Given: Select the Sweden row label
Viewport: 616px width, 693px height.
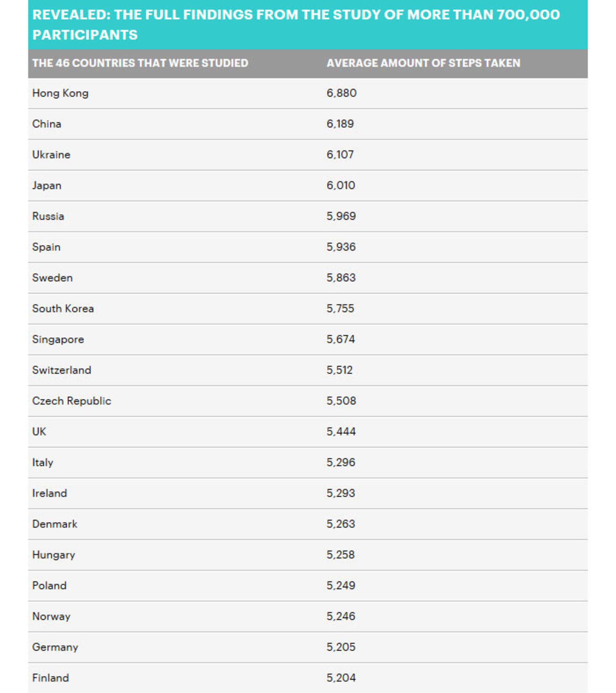Looking at the screenshot, I should click(x=52, y=278).
